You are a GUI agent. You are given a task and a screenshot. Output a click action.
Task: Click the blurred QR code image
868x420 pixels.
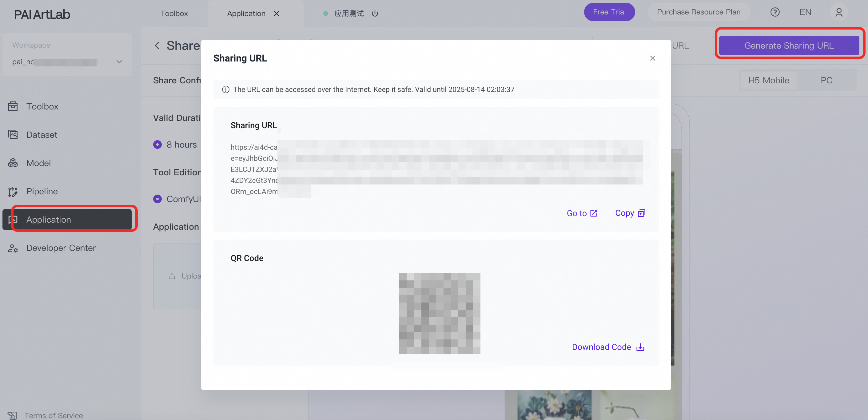pyautogui.click(x=440, y=313)
